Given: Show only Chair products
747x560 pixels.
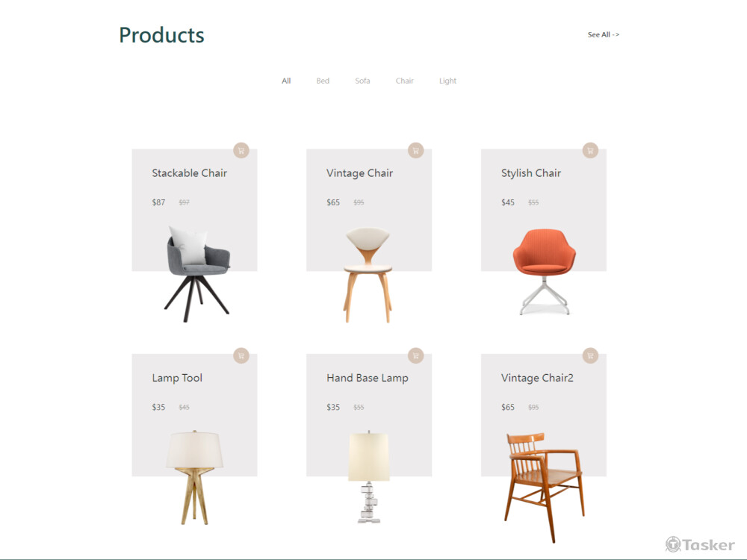Looking at the screenshot, I should (404, 81).
